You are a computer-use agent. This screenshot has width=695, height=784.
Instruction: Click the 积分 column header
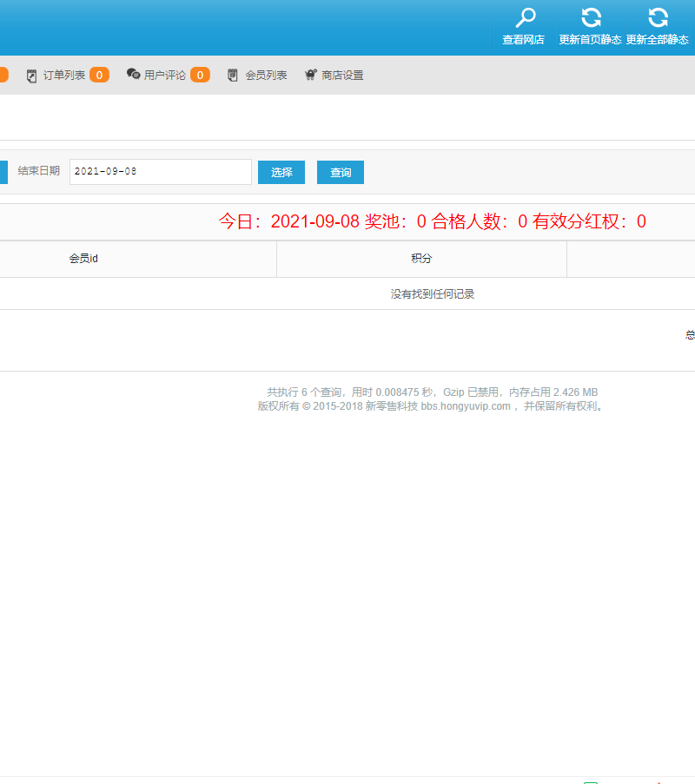421,259
